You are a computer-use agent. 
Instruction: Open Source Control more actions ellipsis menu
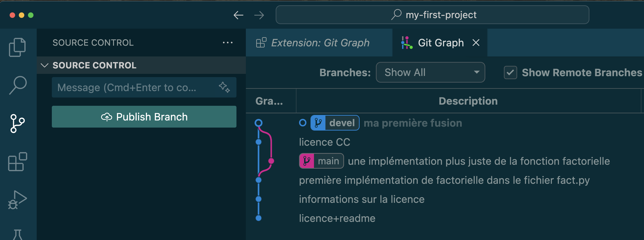point(228,43)
